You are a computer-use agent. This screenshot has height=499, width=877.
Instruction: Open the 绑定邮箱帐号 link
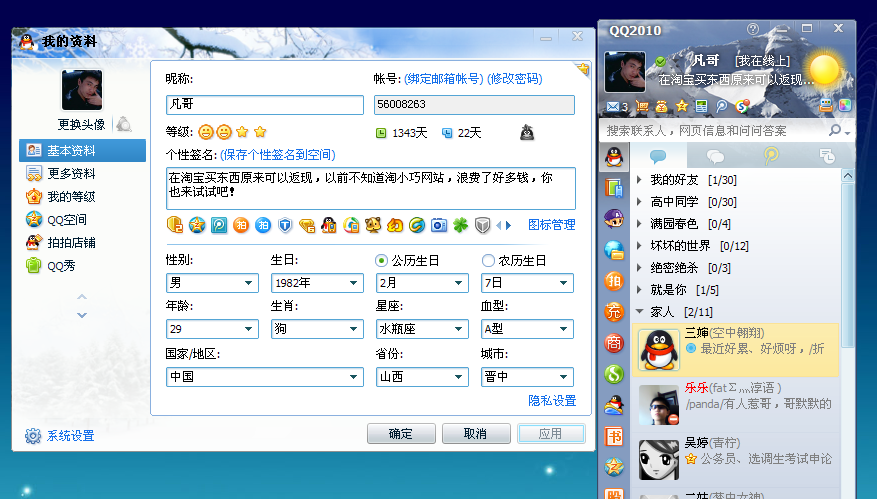coord(444,78)
